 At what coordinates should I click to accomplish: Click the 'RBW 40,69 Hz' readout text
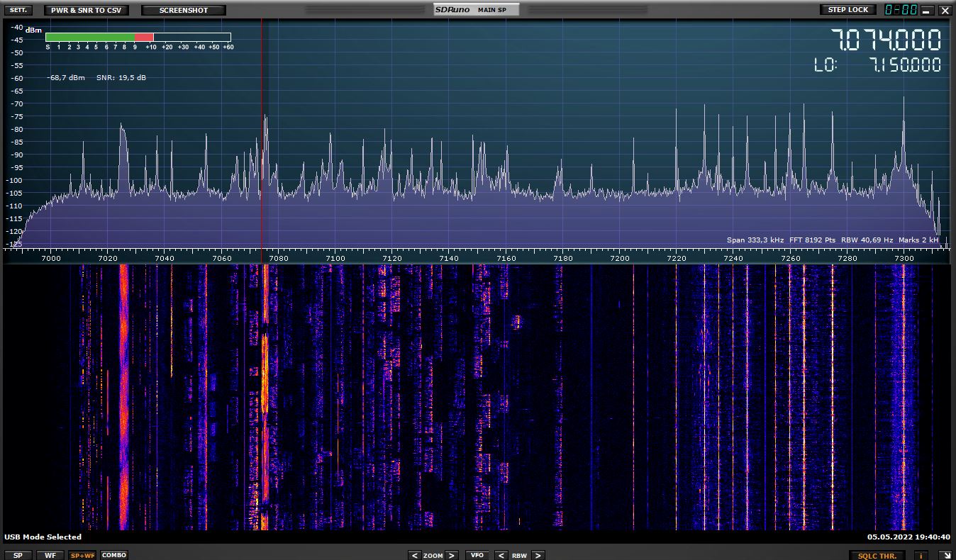click(867, 240)
